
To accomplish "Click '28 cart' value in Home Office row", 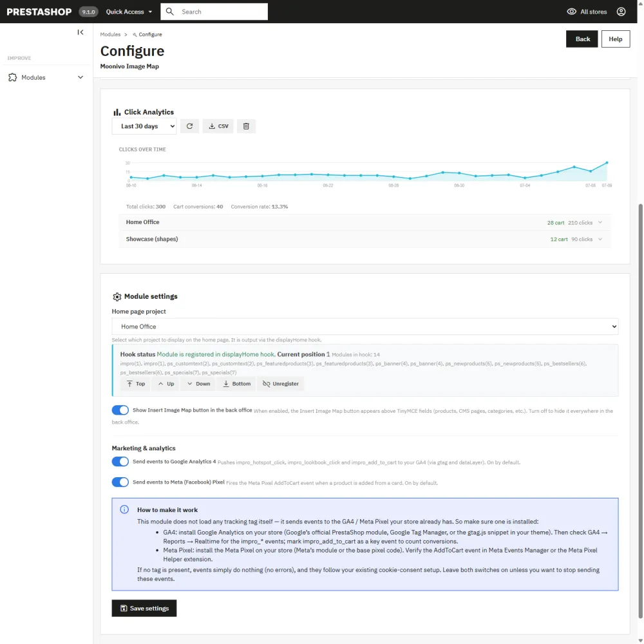I will [x=556, y=223].
